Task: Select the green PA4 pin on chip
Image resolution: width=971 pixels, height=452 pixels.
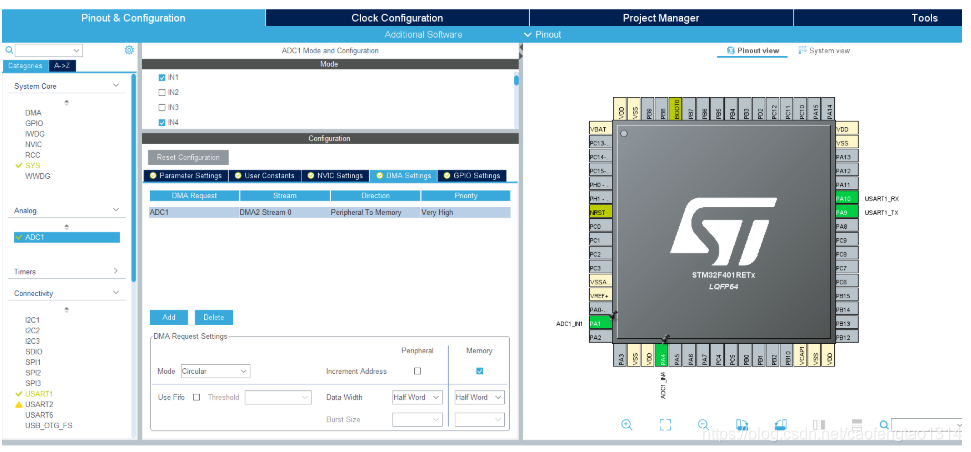Action: (x=662, y=357)
